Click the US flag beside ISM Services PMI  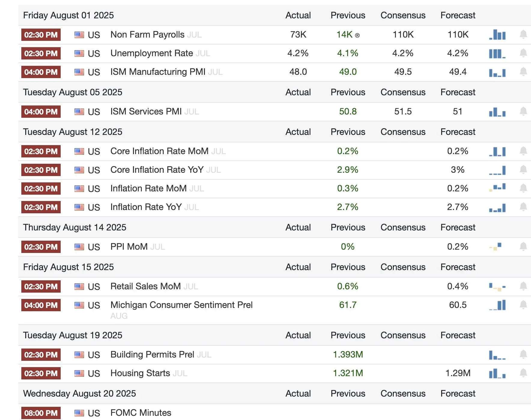(x=79, y=112)
